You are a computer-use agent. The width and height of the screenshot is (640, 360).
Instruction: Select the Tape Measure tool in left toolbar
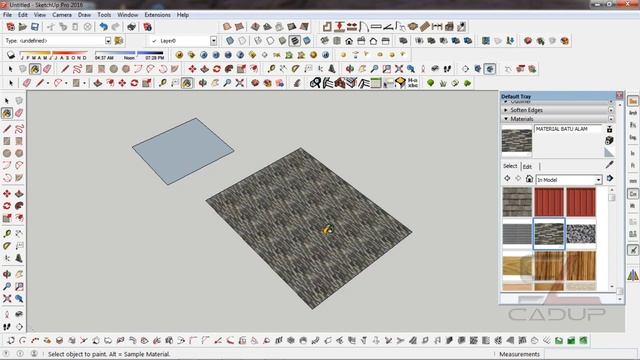tap(7, 233)
